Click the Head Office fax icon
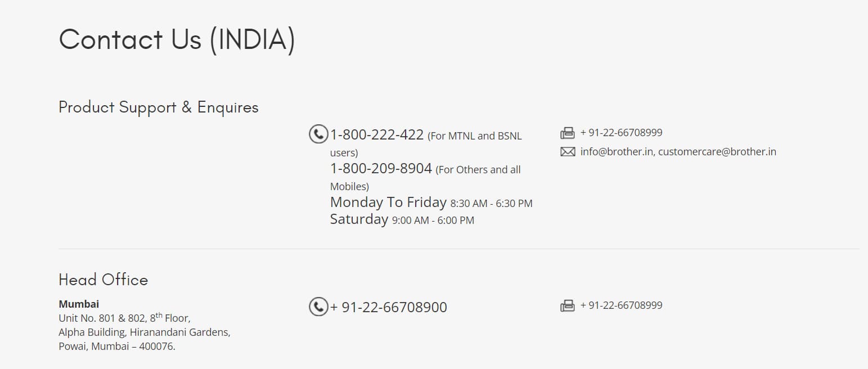 point(568,306)
